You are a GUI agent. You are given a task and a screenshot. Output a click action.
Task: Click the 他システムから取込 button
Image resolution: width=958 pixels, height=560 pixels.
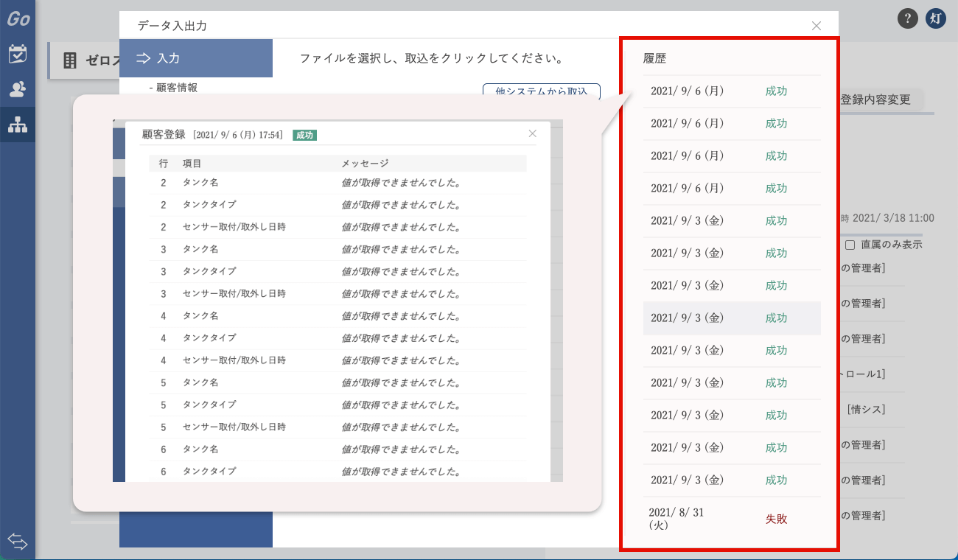[x=542, y=91]
